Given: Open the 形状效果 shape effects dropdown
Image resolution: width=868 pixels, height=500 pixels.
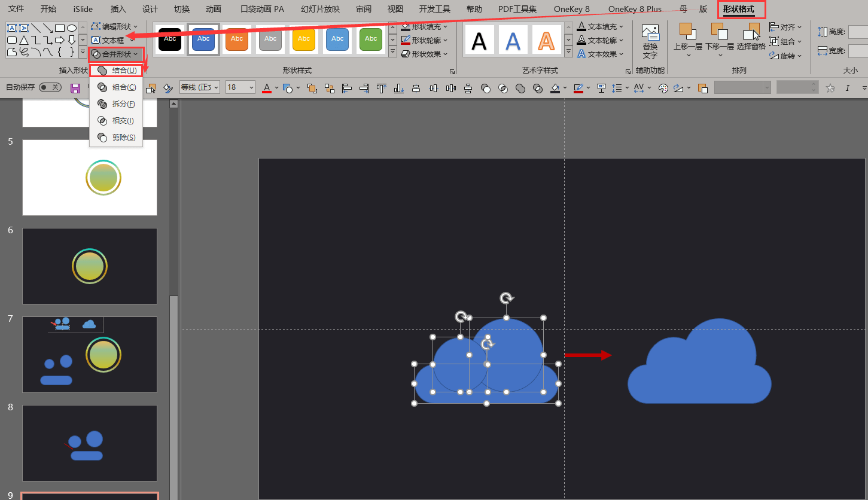Looking at the screenshot, I should tap(424, 54).
